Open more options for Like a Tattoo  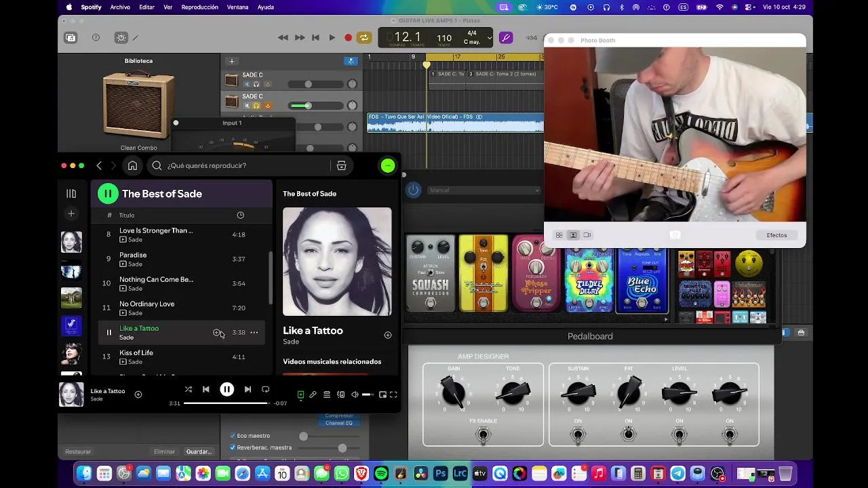point(254,332)
